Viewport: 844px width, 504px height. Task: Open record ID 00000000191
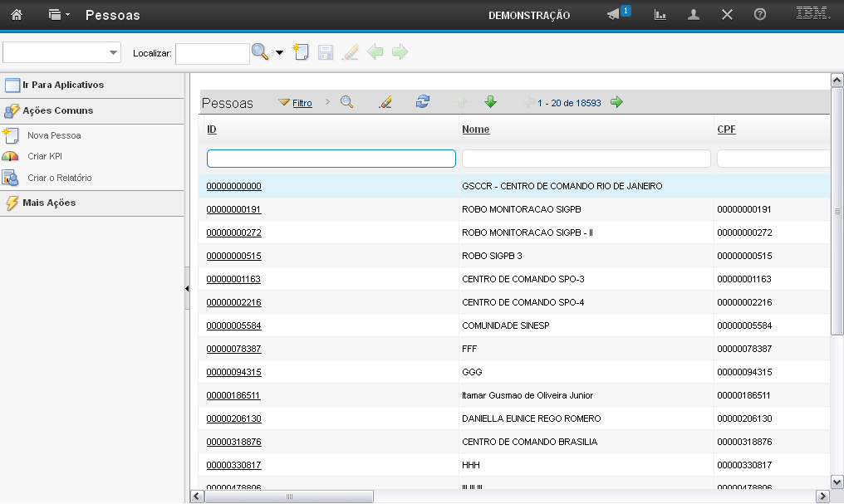click(233, 209)
